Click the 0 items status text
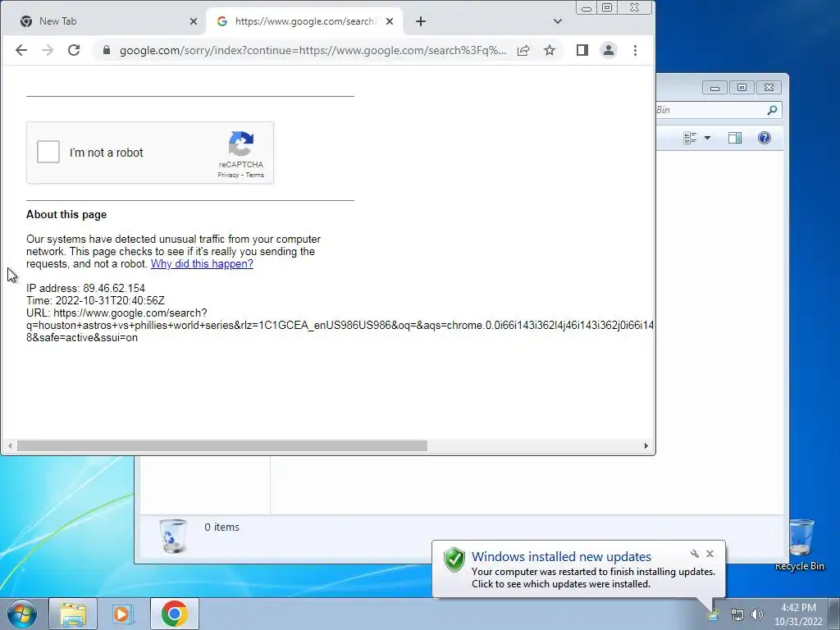This screenshot has height=630, width=840. (x=221, y=527)
